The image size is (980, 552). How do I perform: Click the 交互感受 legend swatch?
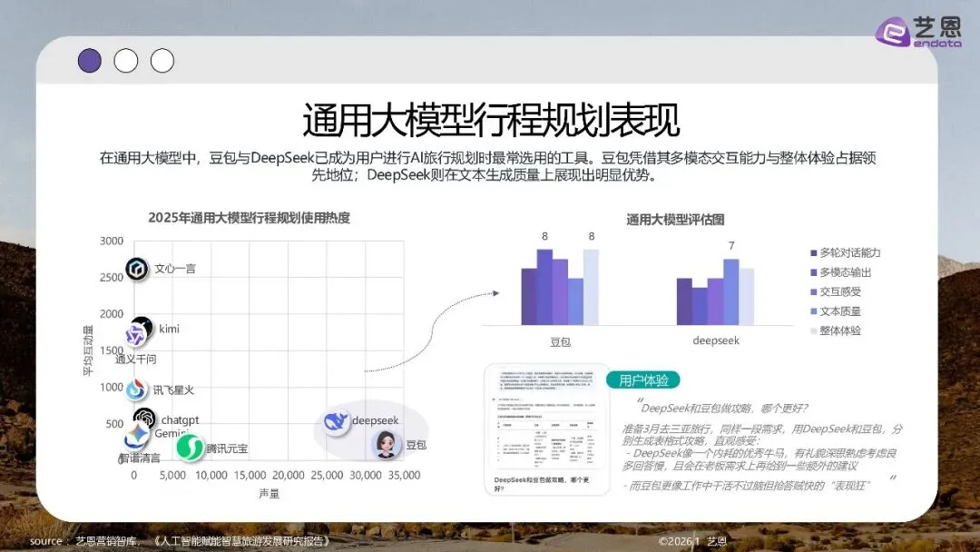[814, 292]
